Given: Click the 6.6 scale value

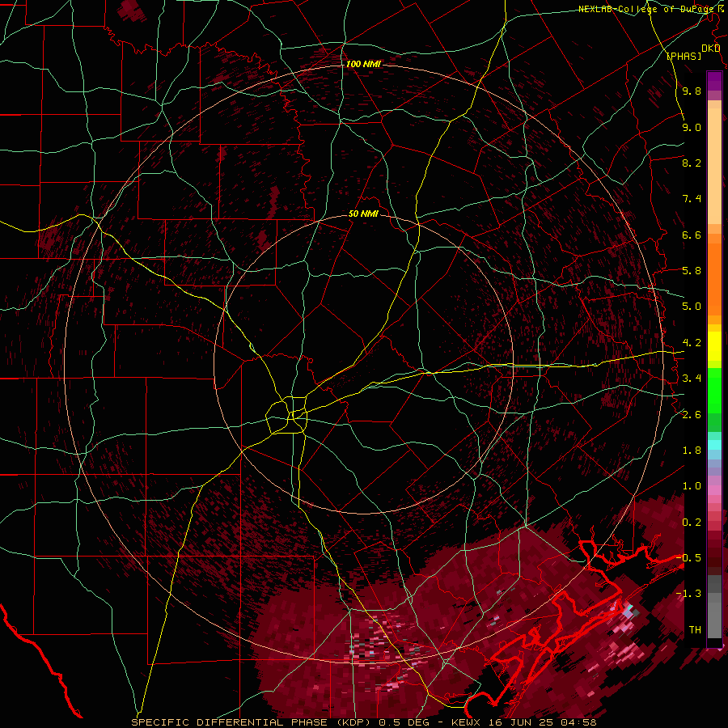Looking at the screenshot, I should click(692, 235).
